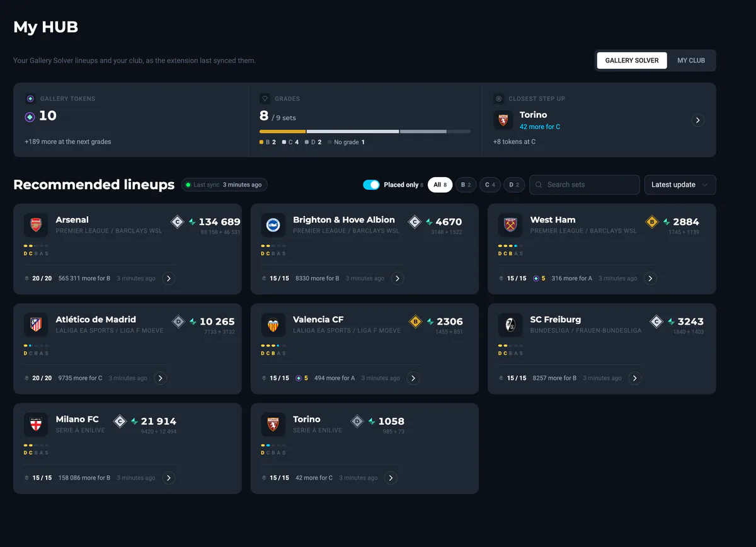Click West Ham's B grade badge
Viewport: 756px width, 547px height.
click(652, 222)
